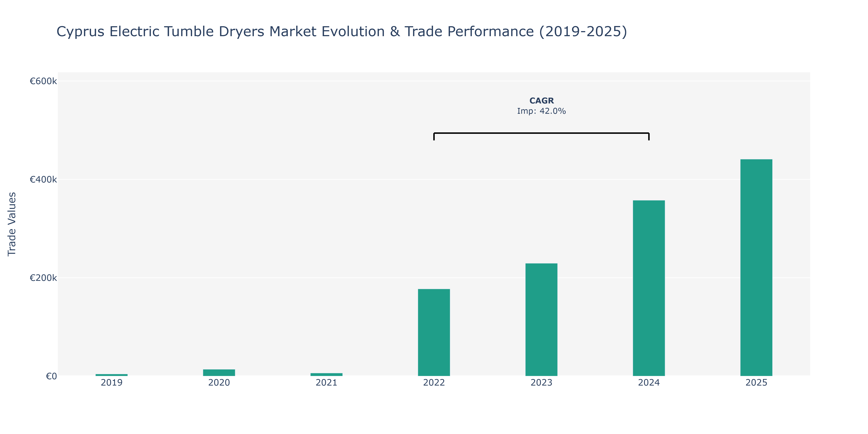
Task: Select the tallest 2025 bar
Action: (756, 268)
